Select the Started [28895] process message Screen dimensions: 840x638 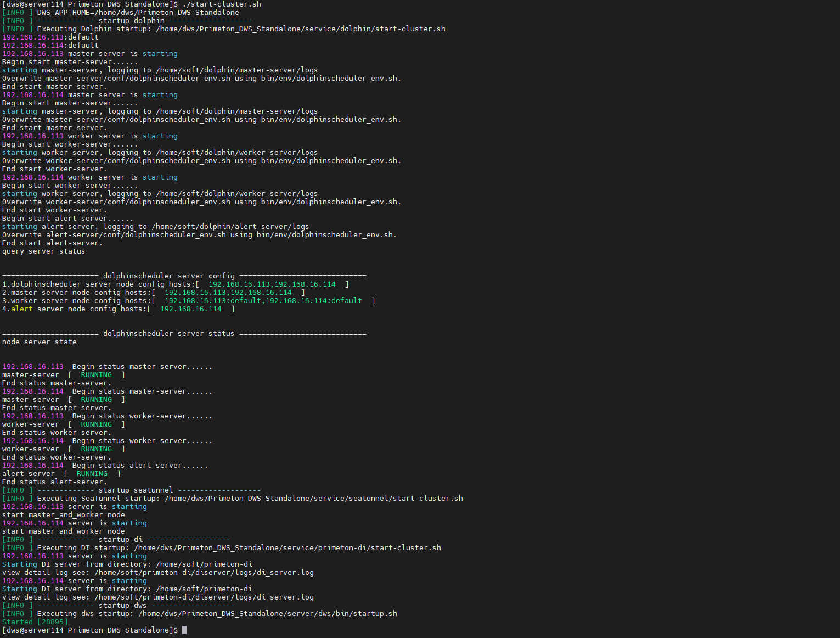tap(35, 622)
